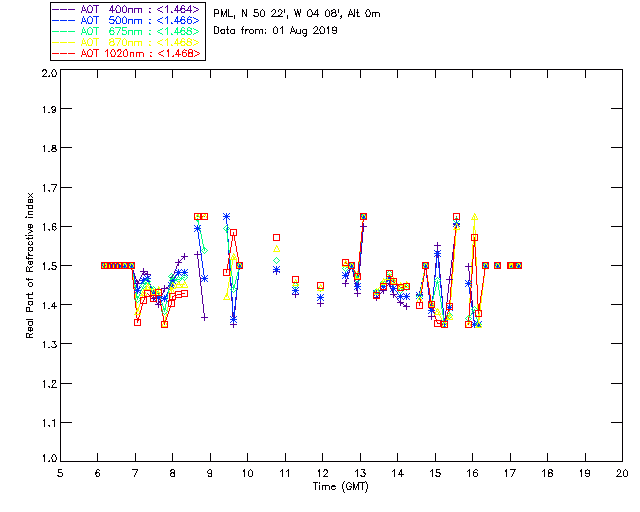Click the AOT 500nm legend entry
Screen dimensions: 640x512
click(126, 20)
